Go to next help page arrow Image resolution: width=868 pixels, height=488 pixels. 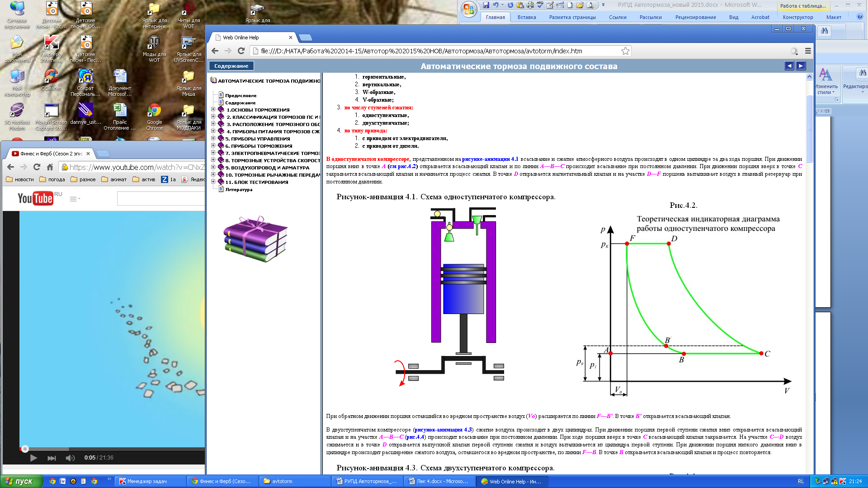[801, 66]
